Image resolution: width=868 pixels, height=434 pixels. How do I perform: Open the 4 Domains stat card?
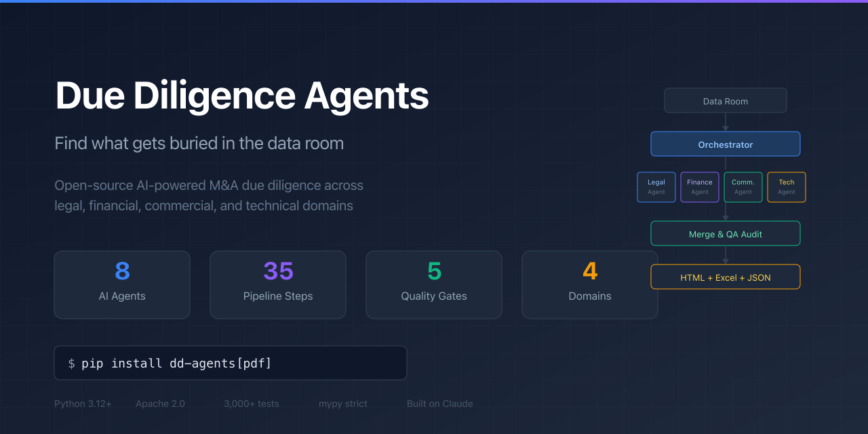(589, 284)
